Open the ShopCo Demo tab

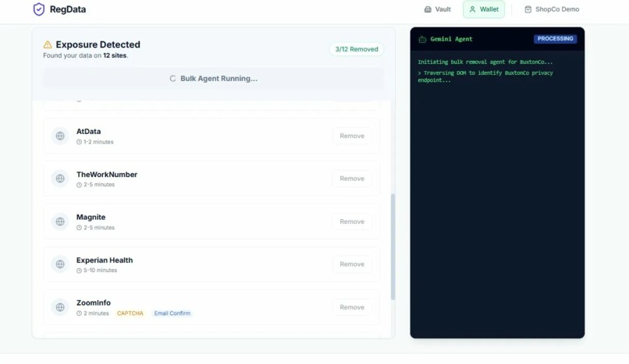(x=552, y=9)
